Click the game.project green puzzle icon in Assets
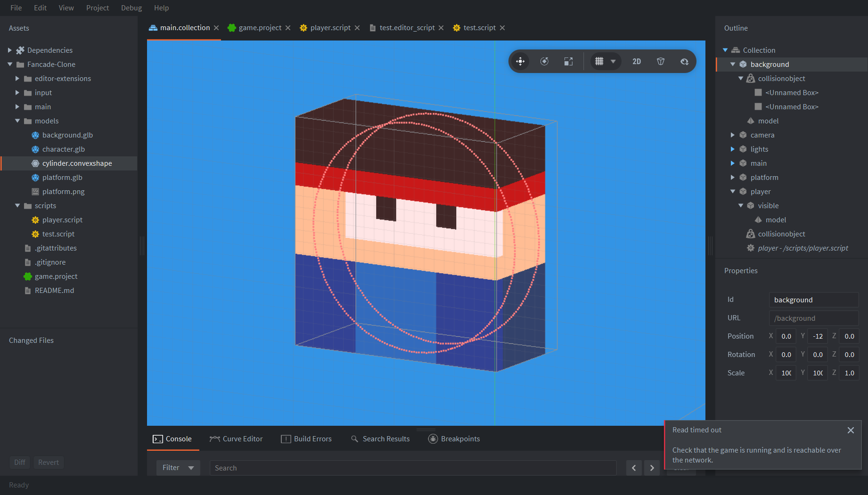This screenshot has width=868, height=495. [28, 276]
